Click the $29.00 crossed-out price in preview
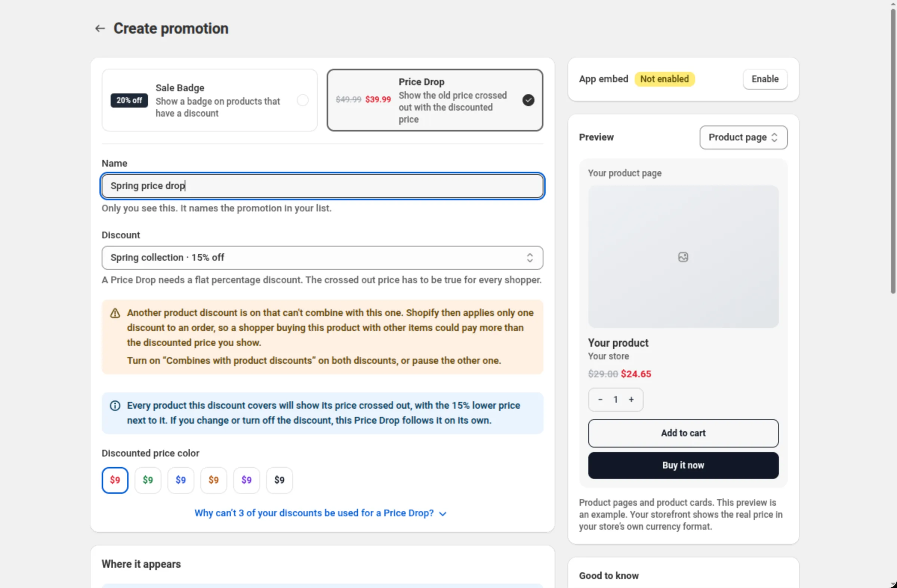The image size is (897, 588). [x=602, y=374]
